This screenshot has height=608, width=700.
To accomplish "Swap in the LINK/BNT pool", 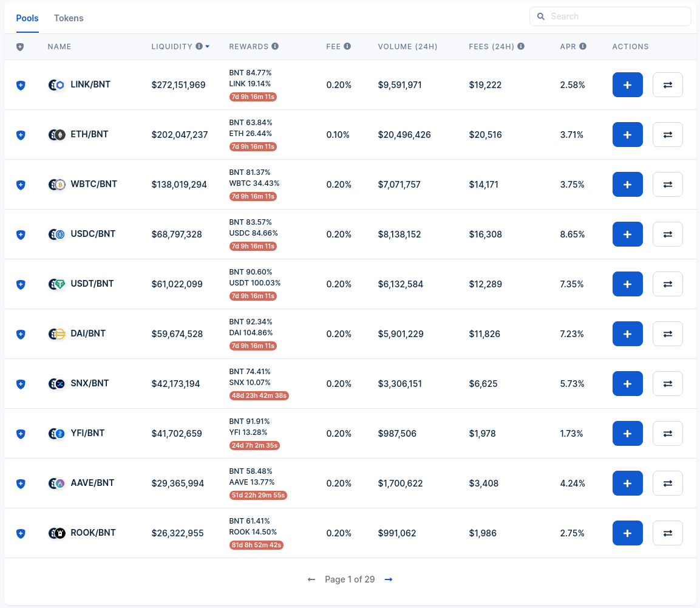I will [667, 85].
